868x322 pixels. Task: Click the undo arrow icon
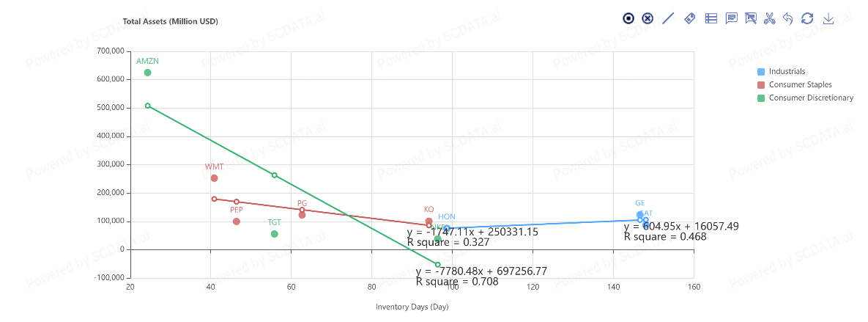[788, 18]
